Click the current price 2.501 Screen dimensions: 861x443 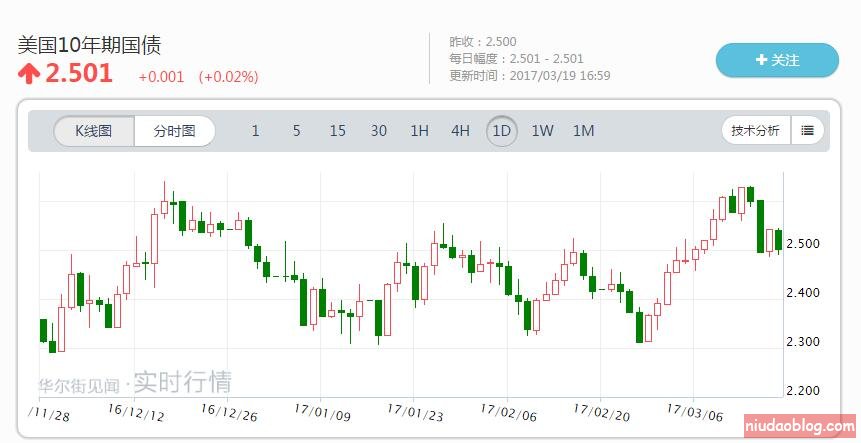click(79, 73)
